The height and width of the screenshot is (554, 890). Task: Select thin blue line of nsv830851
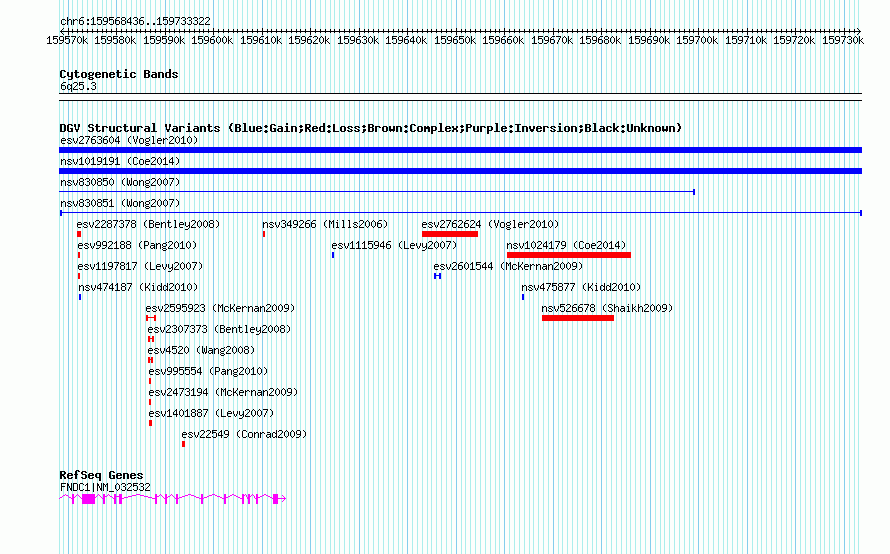coord(460,213)
